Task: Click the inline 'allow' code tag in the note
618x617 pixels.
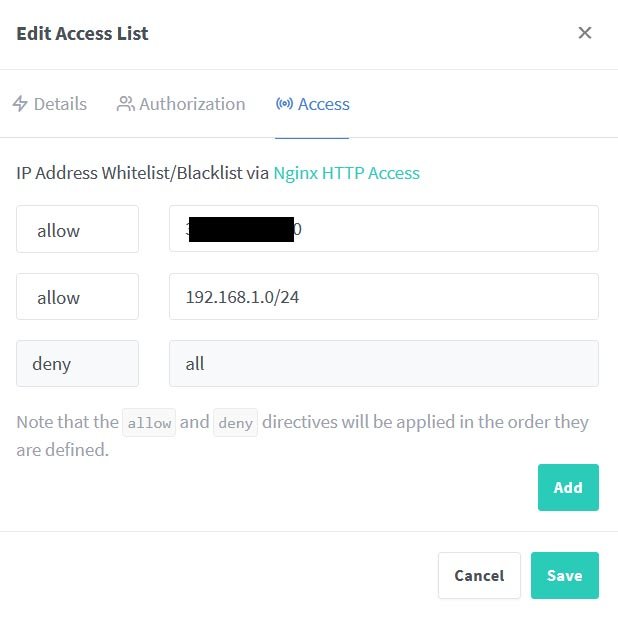Action: coord(149,423)
